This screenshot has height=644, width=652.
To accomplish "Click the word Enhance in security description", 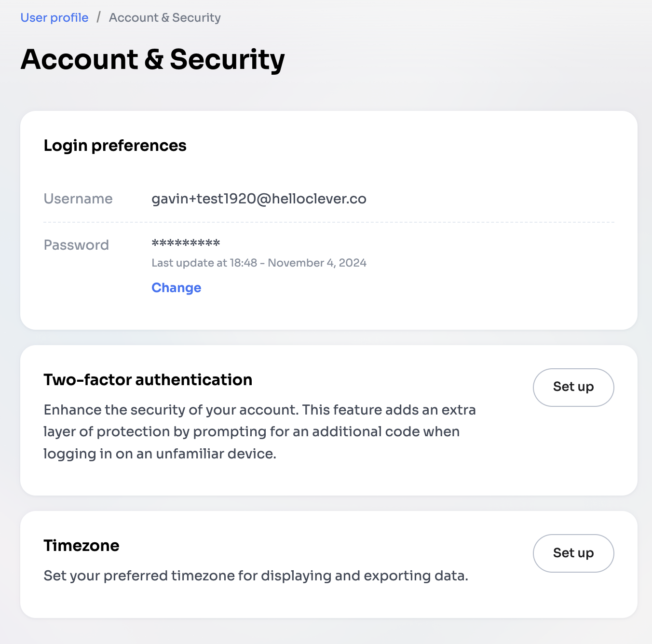I will point(72,410).
